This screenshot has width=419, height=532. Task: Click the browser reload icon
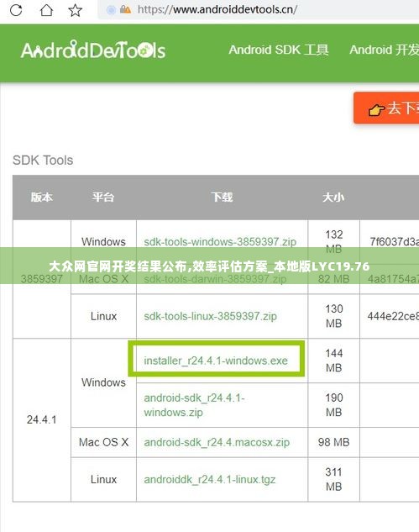pyautogui.click(x=16, y=10)
